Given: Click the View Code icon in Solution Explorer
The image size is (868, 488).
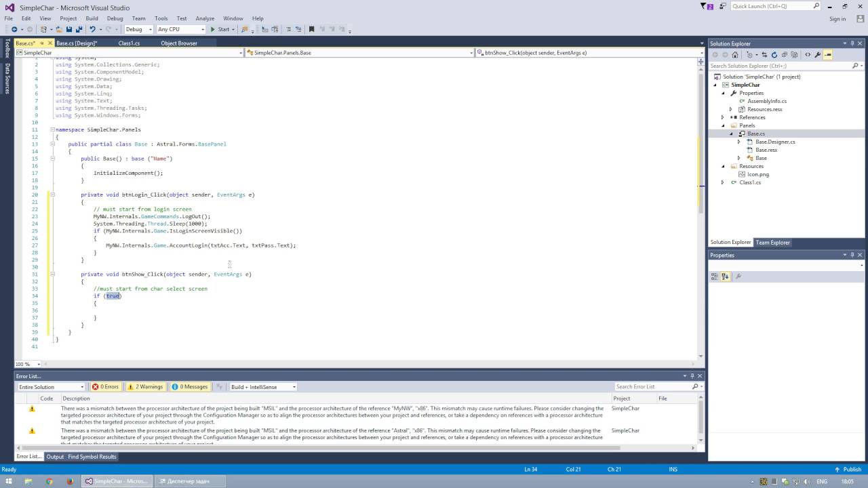Looking at the screenshot, I should pos(808,55).
